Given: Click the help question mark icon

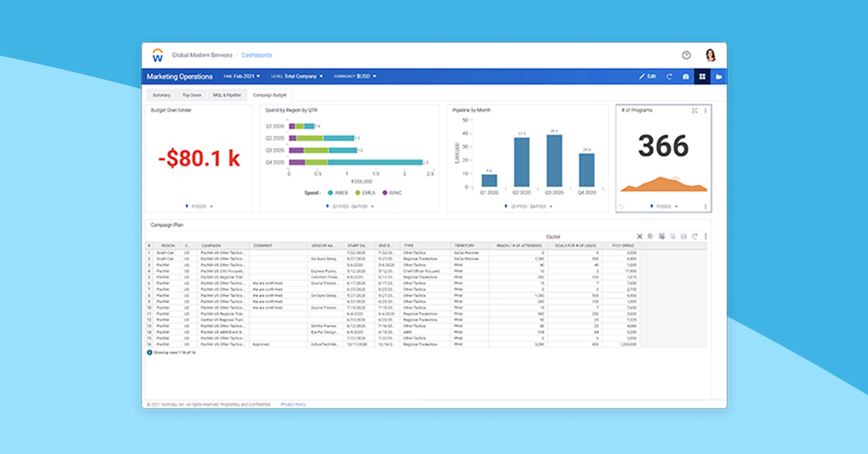Looking at the screenshot, I should click(x=687, y=54).
